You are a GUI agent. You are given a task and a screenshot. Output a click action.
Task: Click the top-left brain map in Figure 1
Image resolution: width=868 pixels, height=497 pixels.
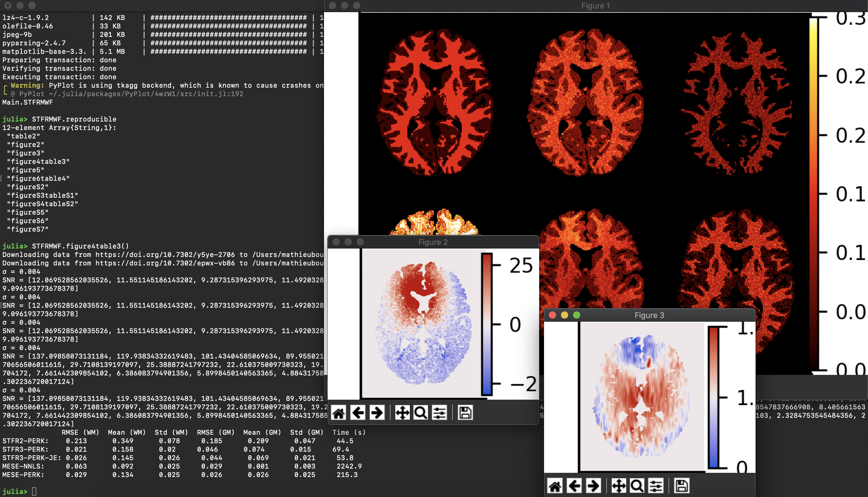(434, 102)
